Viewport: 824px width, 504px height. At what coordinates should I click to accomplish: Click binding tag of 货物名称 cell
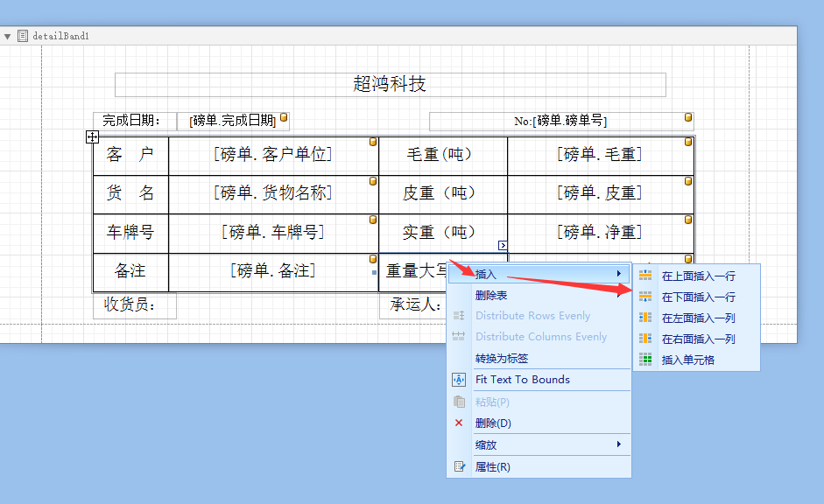(x=372, y=181)
